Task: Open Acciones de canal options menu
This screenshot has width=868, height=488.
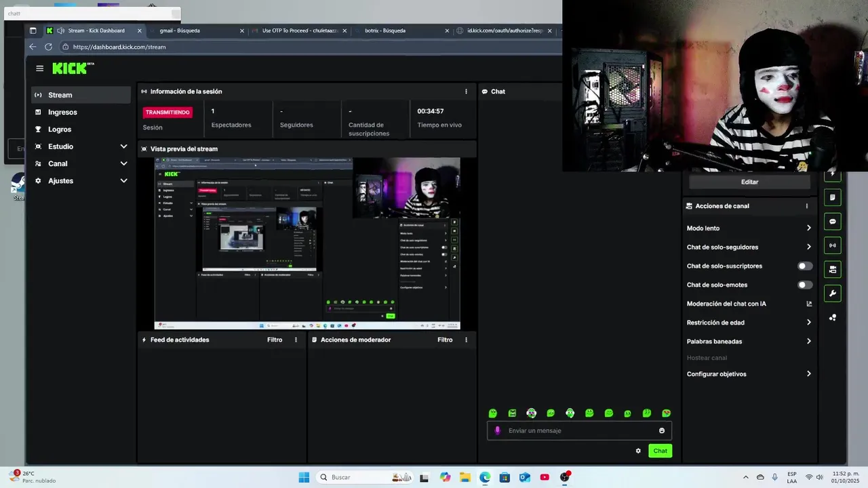Action: point(807,206)
